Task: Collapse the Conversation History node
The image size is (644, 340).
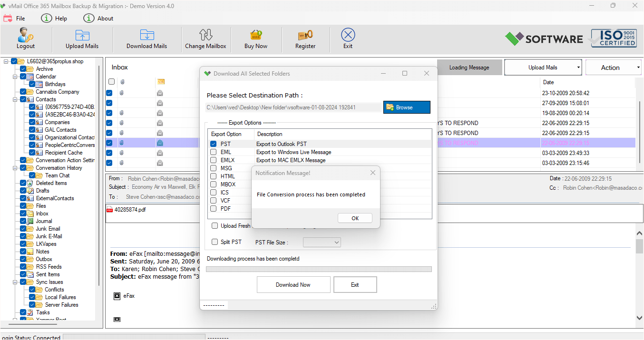Action: 15,168
